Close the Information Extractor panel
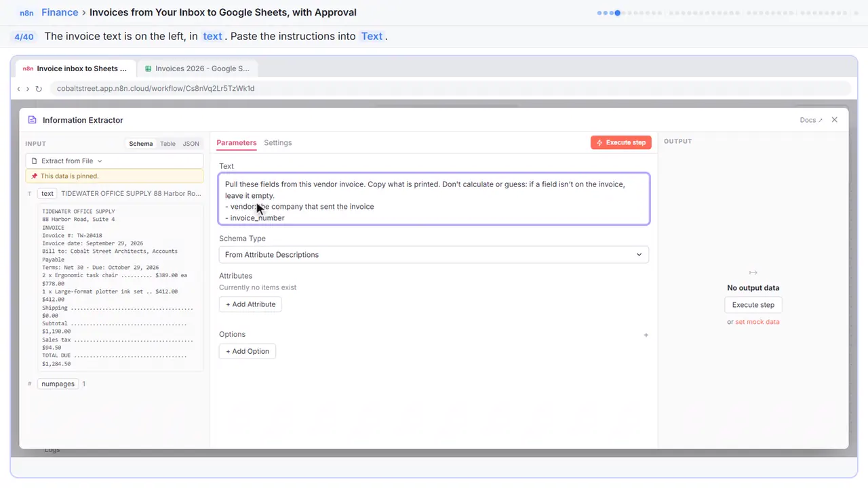868x488 pixels. click(834, 120)
